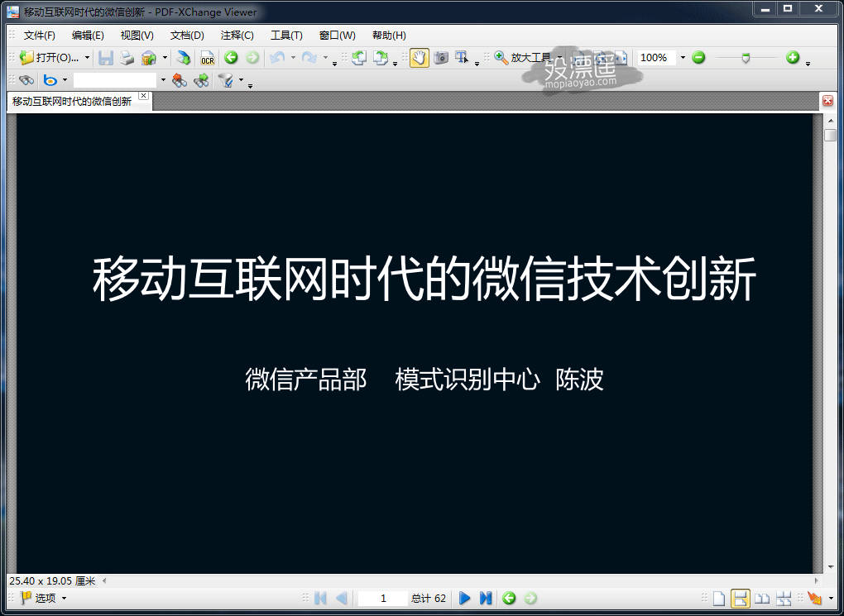Open the zoom percentage dropdown arrow
The height and width of the screenshot is (616, 844).
[683, 58]
